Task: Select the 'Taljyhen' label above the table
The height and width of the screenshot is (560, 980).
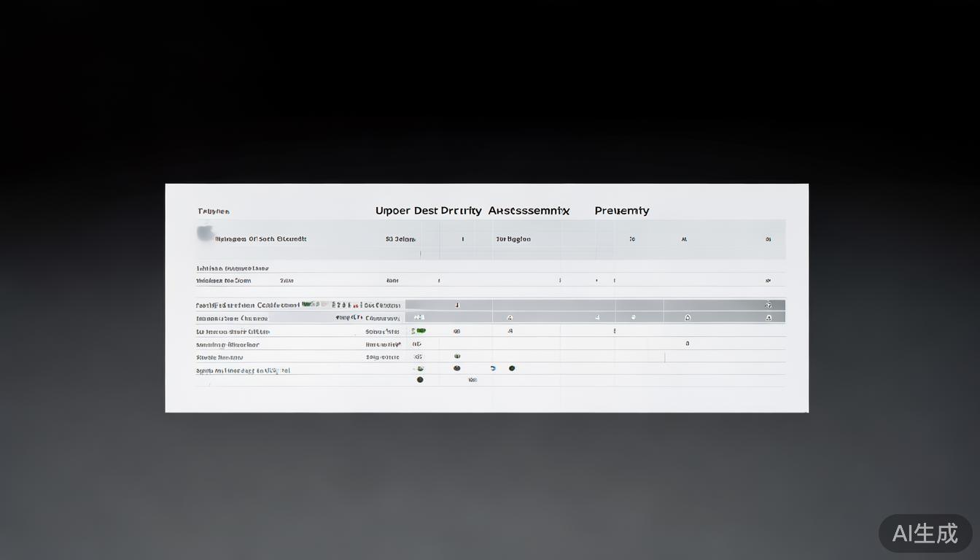Action: click(x=214, y=211)
